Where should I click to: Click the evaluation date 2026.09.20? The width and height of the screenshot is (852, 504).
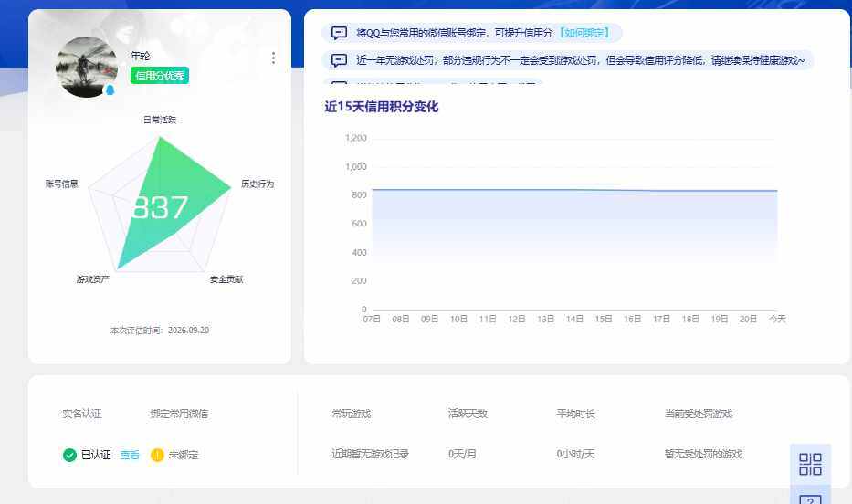pos(188,331)
